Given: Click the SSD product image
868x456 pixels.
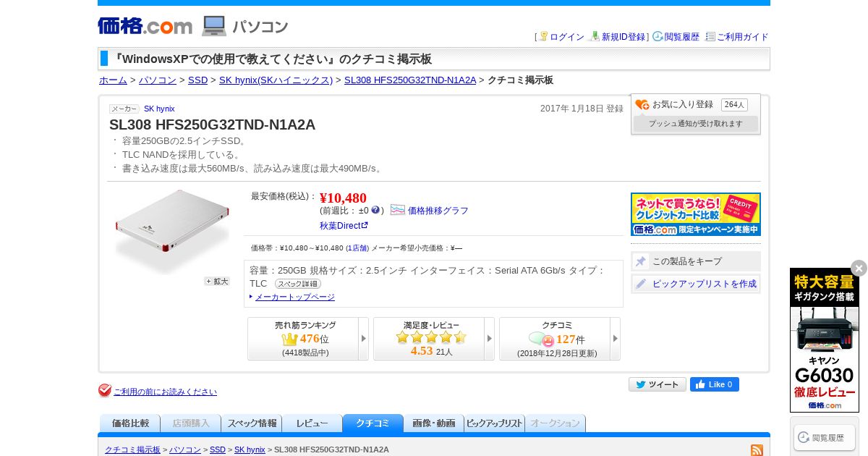Looking at the screenshot, I should 172,230.
